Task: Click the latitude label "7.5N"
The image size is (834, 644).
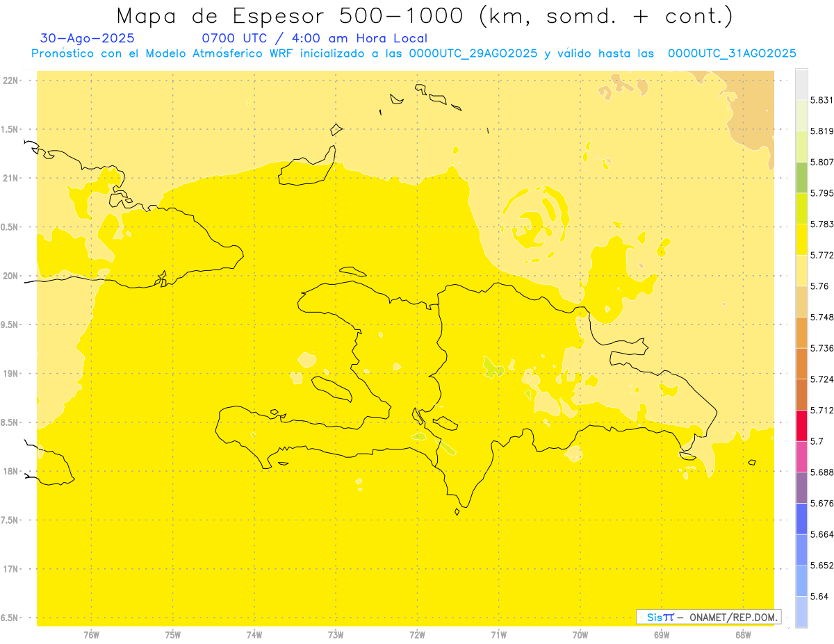Action: (x=10, y=520)
